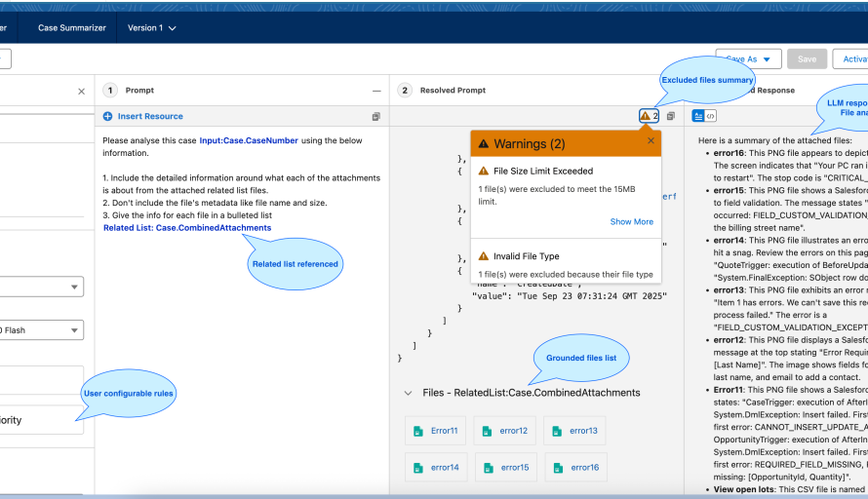Image resolution: width=868 pixels, height=499 pixels.
Task: Select the Case Summarizer tab
Action: click(71, 27)
